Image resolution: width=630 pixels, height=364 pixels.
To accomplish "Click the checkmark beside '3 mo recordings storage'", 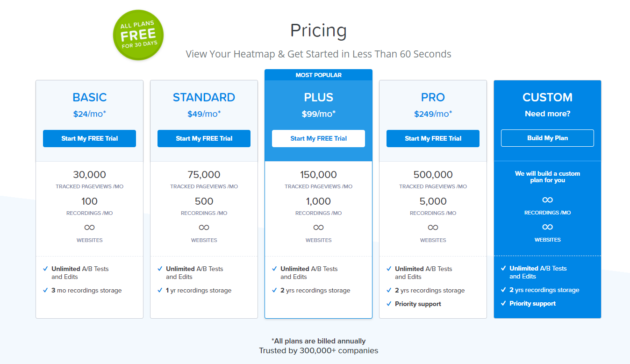I will [x=45, y=290].
